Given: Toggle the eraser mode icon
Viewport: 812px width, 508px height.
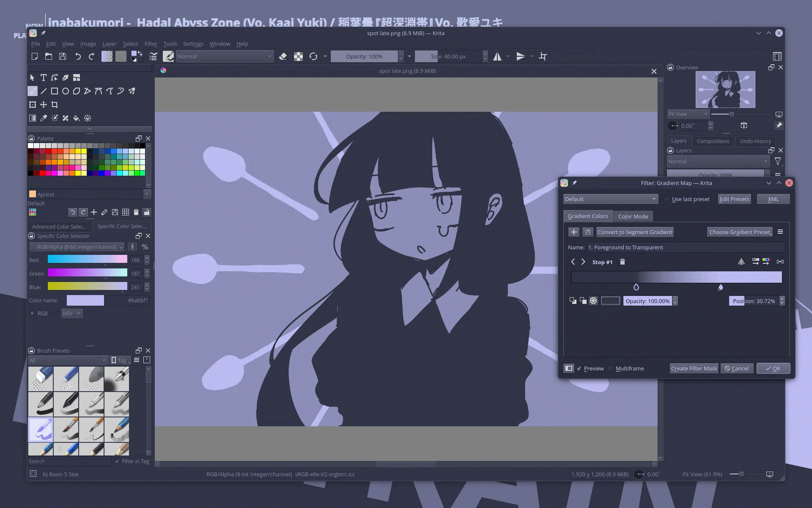Looking at the screenshot, I should (283, 56).
